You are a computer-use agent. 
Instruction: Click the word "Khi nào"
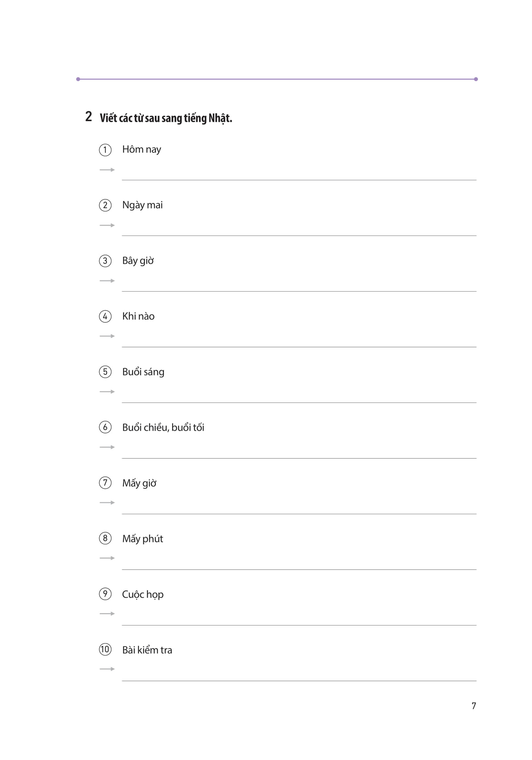pos(138,316)
